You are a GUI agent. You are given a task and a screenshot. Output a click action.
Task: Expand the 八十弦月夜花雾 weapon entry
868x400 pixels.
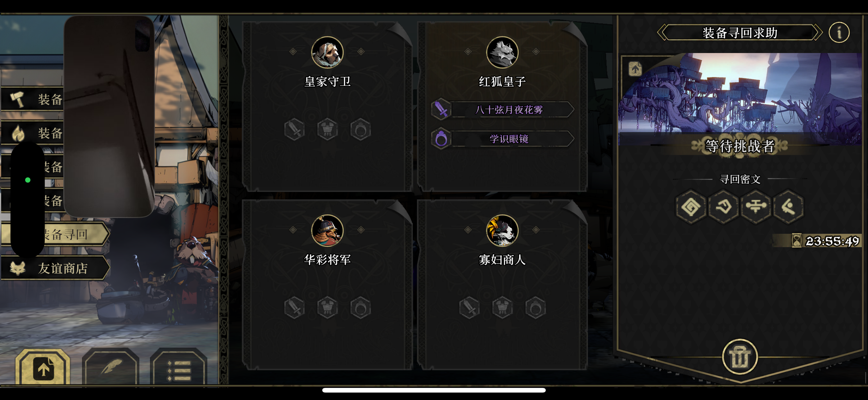pos(502,109)
